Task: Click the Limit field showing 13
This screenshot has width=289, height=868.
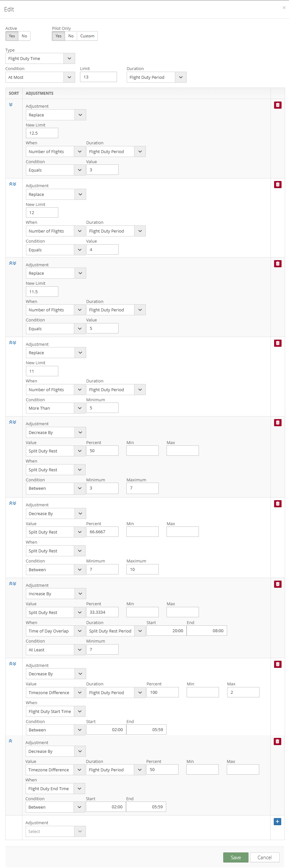Action: [x=98, y=77]
